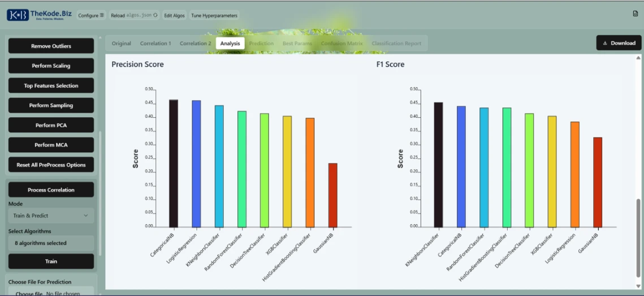Click the document icon at top right
Screen dimensions: 644x296
pyautogui.click(x=635, y=14)
